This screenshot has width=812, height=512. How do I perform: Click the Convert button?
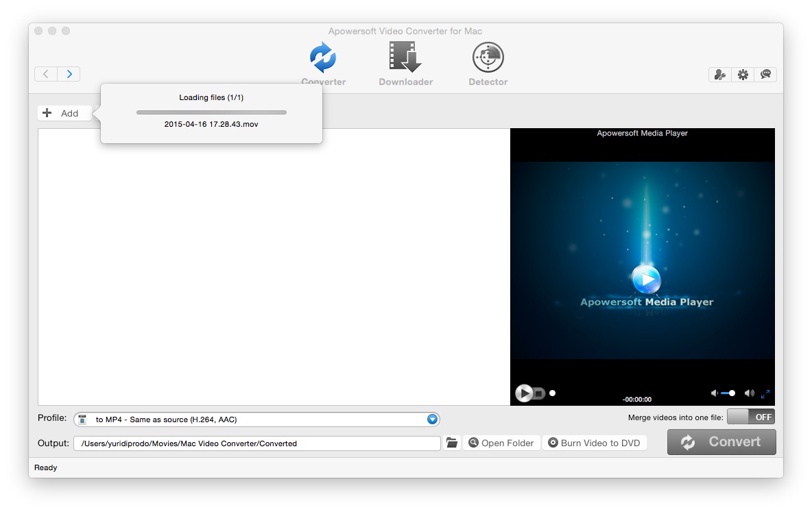[x=721, y=441]
